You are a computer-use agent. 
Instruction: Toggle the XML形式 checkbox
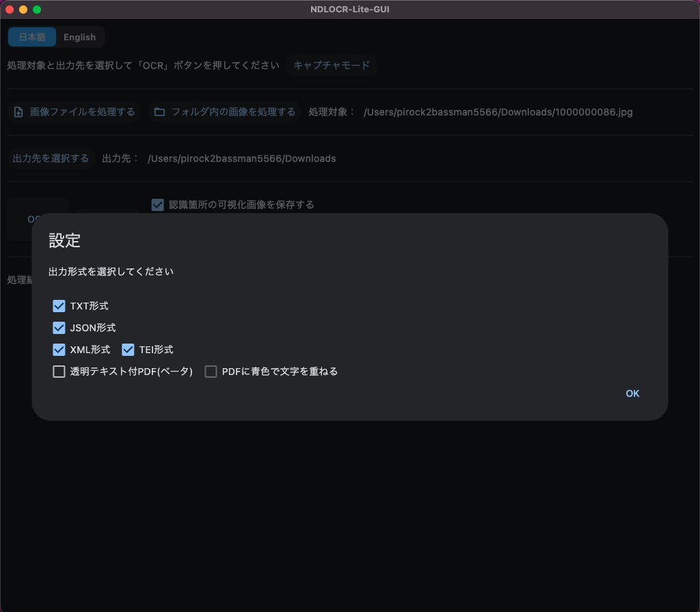pos(59,350)
